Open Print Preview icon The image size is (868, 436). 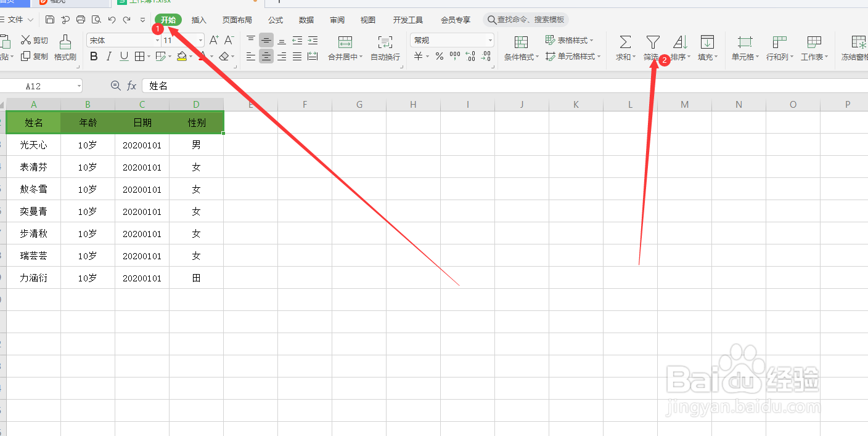pyautogui.click(x=96, y=20)
